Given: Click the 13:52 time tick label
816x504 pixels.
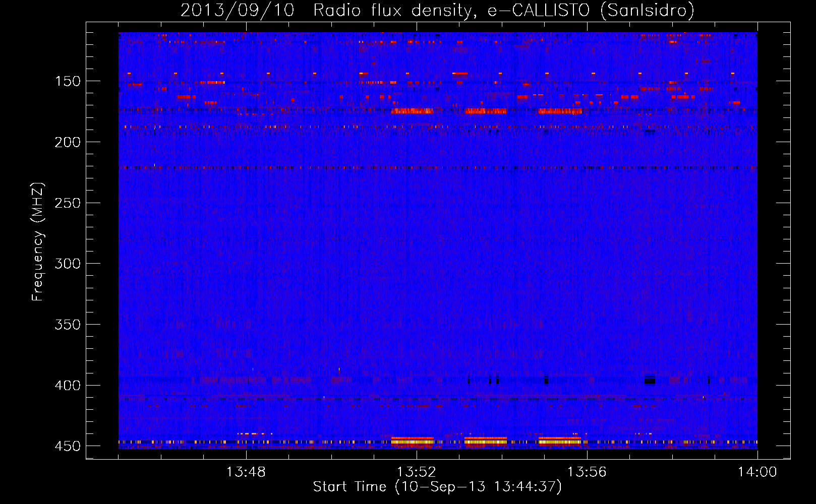Looking at the screenshot, I should click(x=417, y=472).
